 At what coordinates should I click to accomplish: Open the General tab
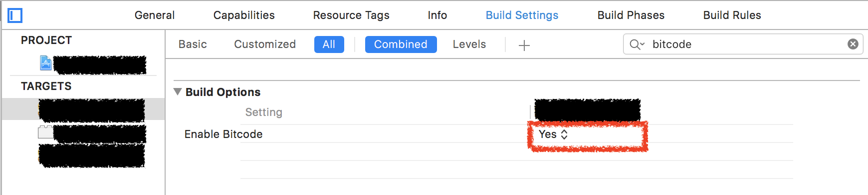(x=155, y=15)
